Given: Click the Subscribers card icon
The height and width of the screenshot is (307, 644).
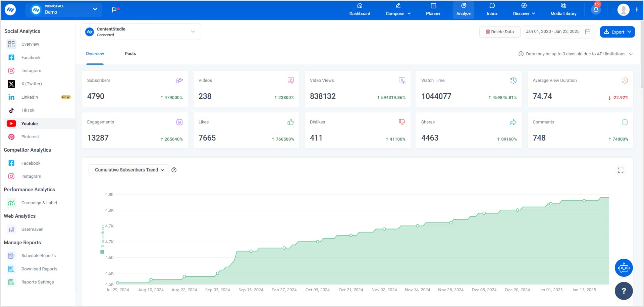Looking at the screenshot, I should click(x=179, y=81).
